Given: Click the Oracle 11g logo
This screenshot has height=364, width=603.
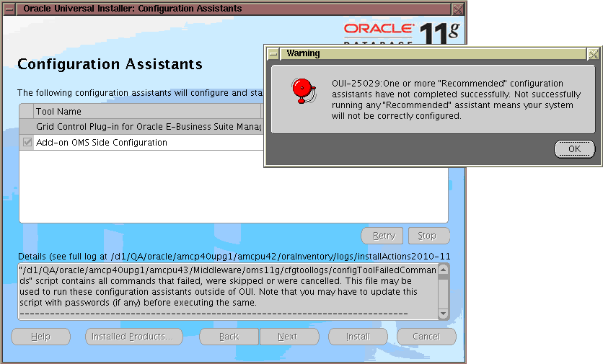Looking at the screenshot, I should pos(402,34).
